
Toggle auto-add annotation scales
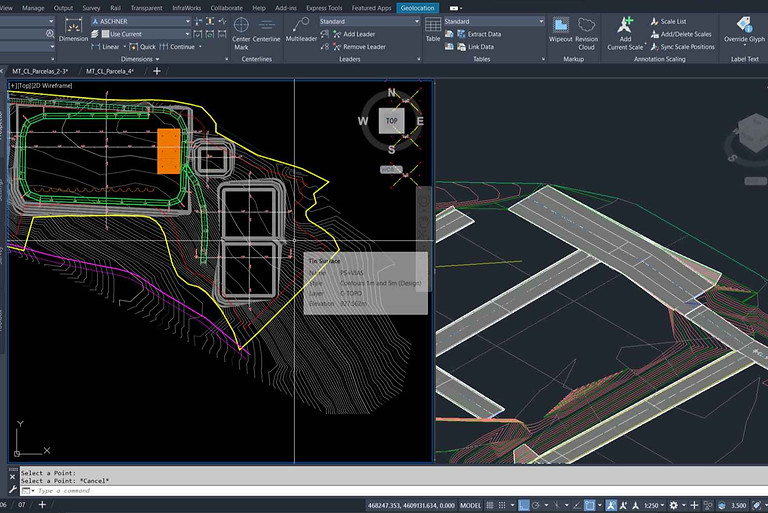pos(624,505)
